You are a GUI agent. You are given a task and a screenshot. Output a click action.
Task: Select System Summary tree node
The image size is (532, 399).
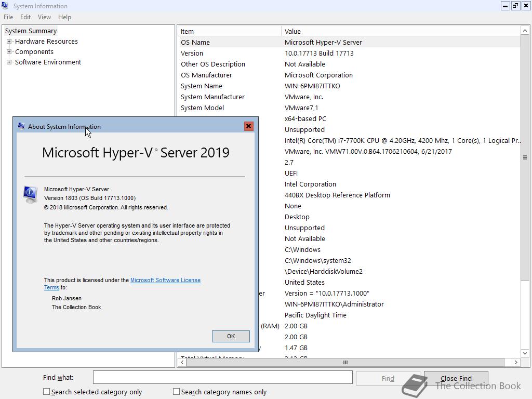pyautogui.click(x=31, y=31)
